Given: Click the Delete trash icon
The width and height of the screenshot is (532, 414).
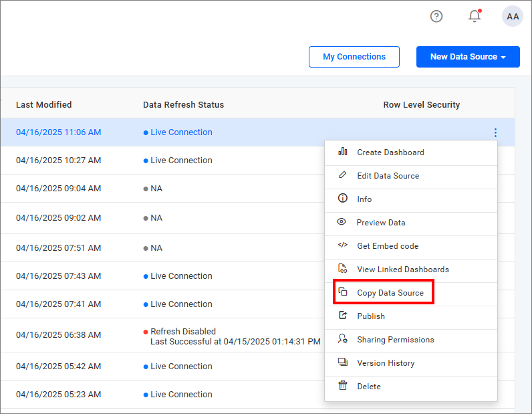Looking at the screenshot, I should tap(343, 385).
